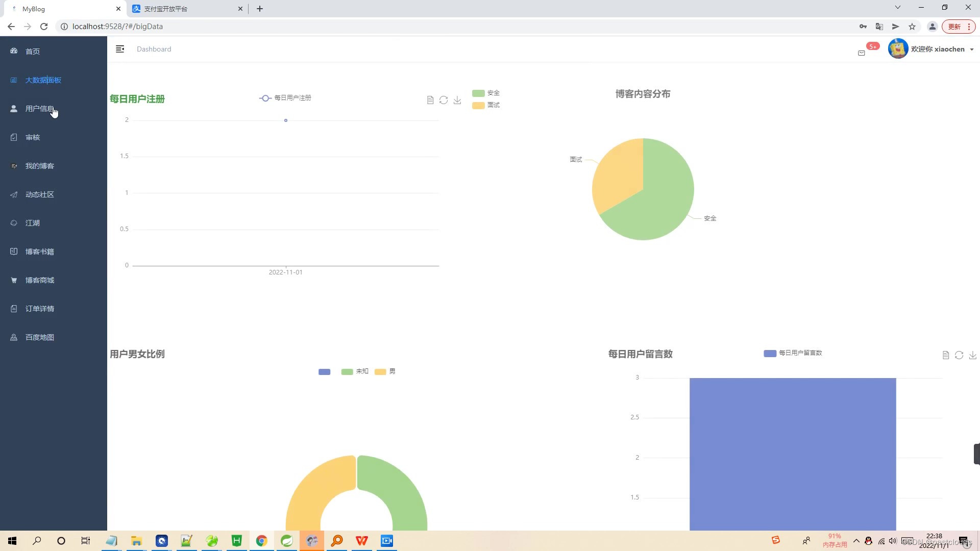The width and height of the screenshot is (980, 551).
Task: Click the 更新 button in Chrome toolbar
Action: tap(954, 26)
